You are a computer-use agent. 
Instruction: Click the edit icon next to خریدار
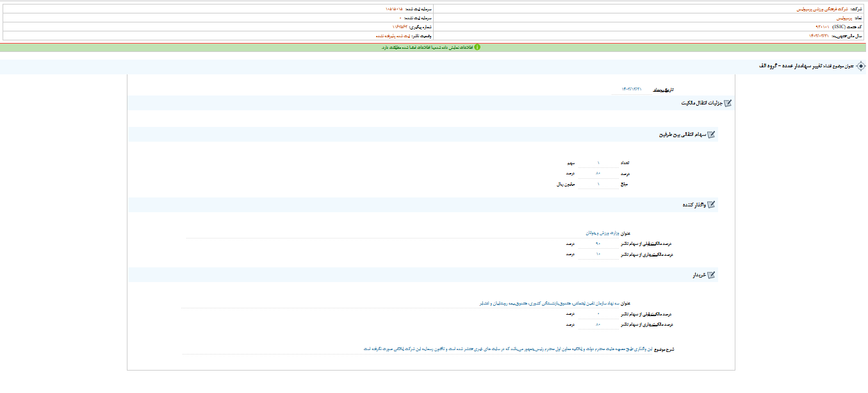(710, 275)
